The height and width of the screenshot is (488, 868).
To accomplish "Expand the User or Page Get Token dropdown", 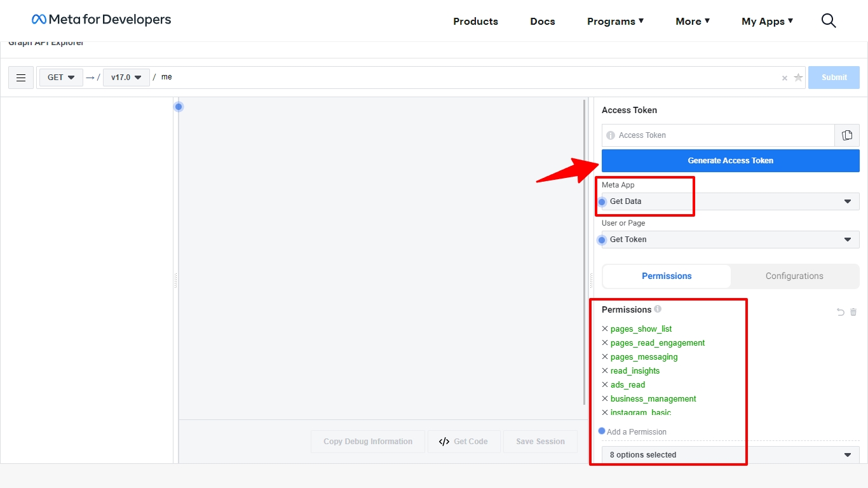I will coord(730,240).
